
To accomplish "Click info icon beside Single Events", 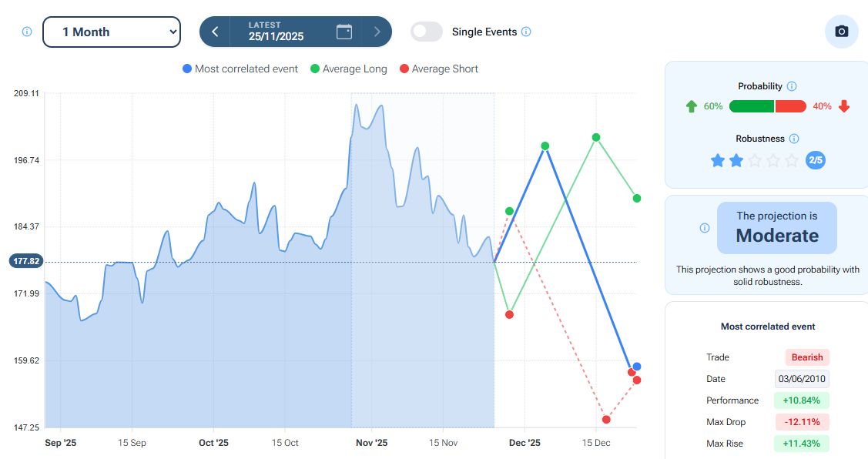I will (x=526, y=32).
